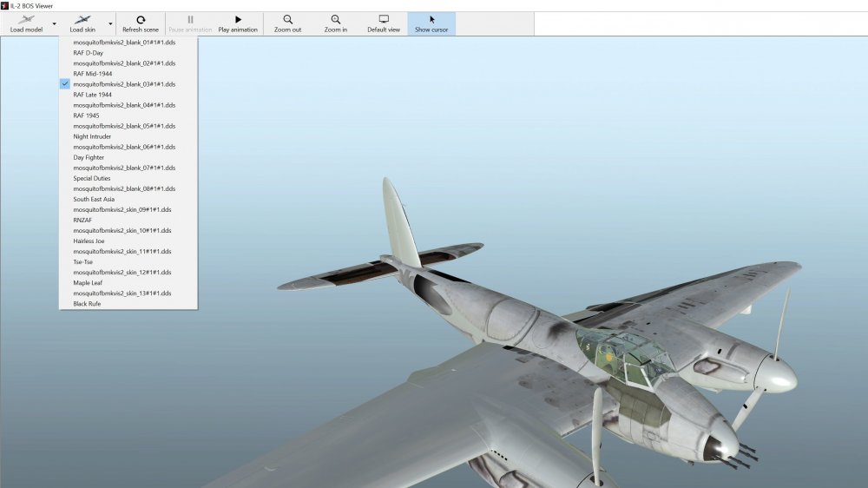The height and width of the screenshot is (488, 868).
Task: Open the Load model dropdown arrow
Action: [54, 24]
